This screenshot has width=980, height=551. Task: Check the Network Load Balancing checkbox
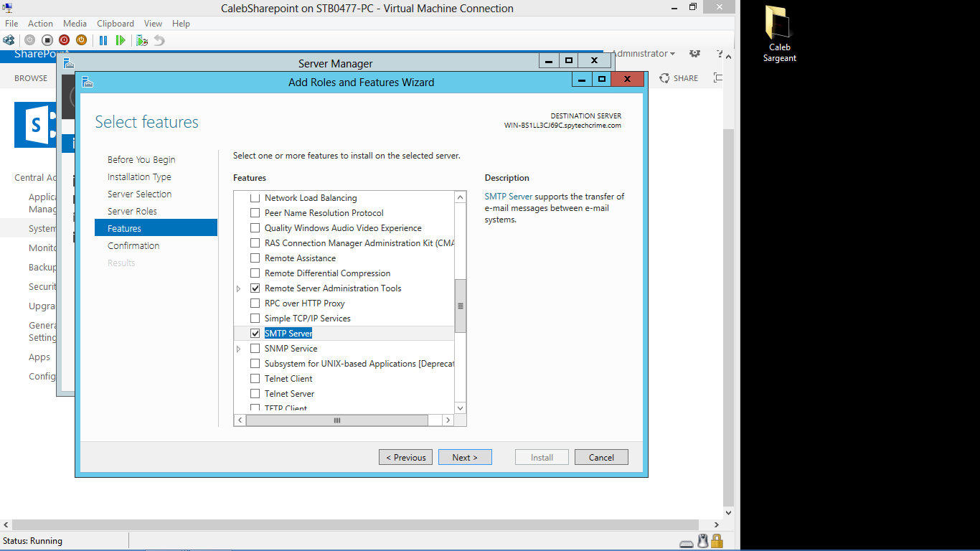point(255,198)
